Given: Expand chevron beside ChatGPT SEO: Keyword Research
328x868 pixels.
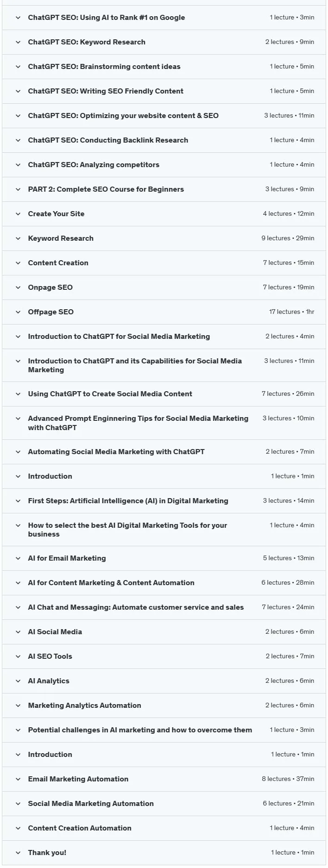Looking at the screenshot, I should pyautogui.click(x=18, y=42).
